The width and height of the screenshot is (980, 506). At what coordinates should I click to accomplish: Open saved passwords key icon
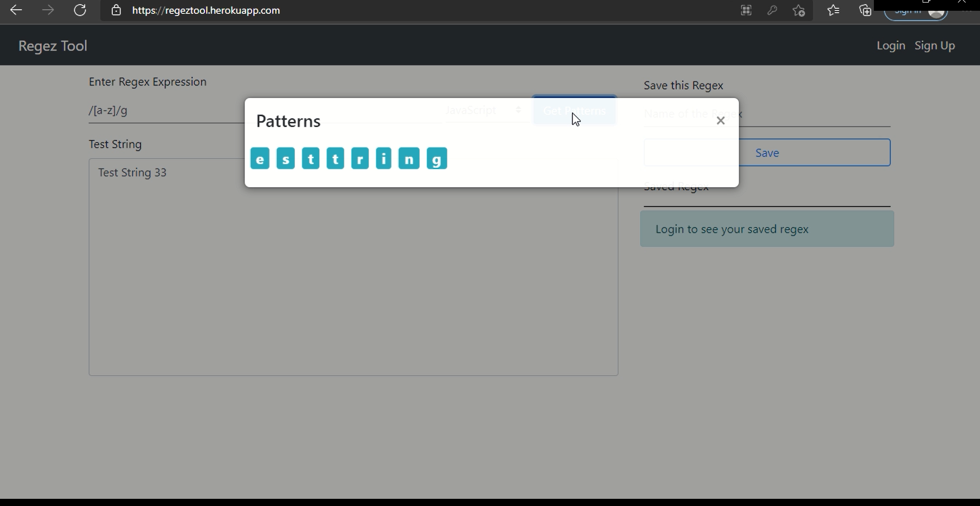tap(772, 10)
